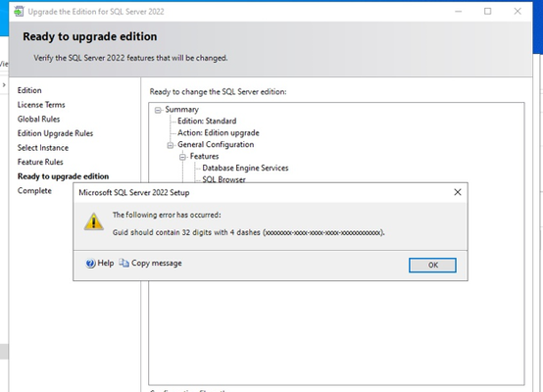Image resolution: width=543 pixels, height=392 pixels.
Task: Maximize the Upgrade the Edition window
Action: (487, 12)
